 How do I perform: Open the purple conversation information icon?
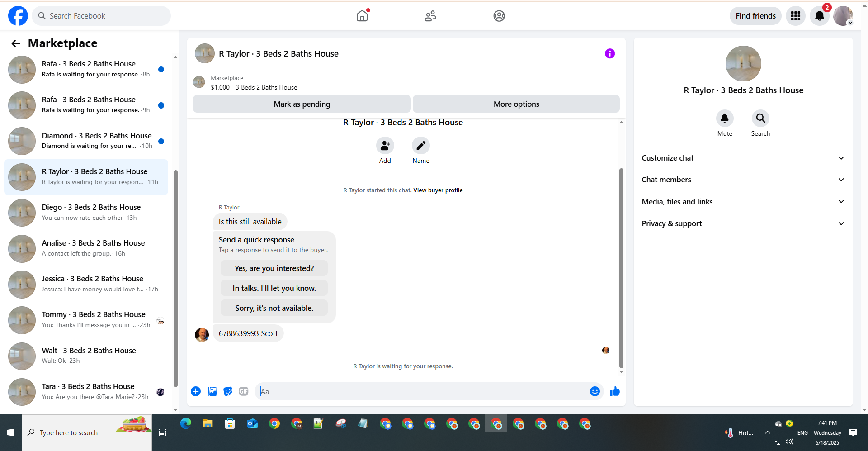tap(610, 53)
